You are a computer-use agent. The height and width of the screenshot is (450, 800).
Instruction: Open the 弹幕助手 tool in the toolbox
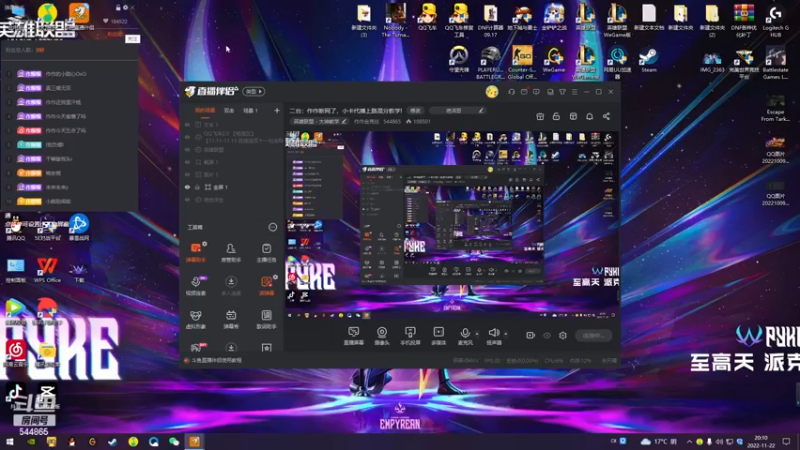pos(195,253)
